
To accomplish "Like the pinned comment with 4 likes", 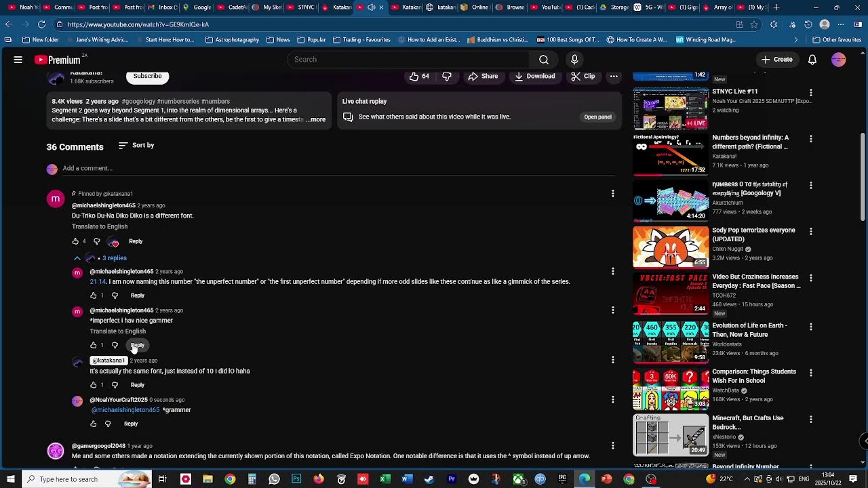I will click(x=75, y=241).
